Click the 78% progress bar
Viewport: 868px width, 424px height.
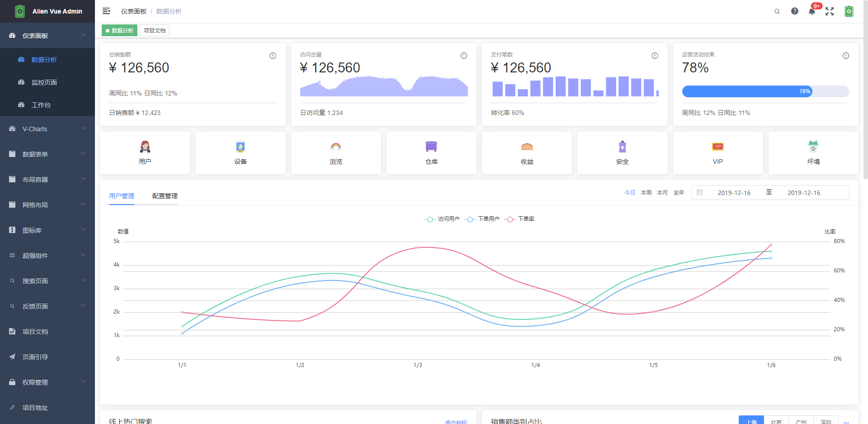[765, 91]
